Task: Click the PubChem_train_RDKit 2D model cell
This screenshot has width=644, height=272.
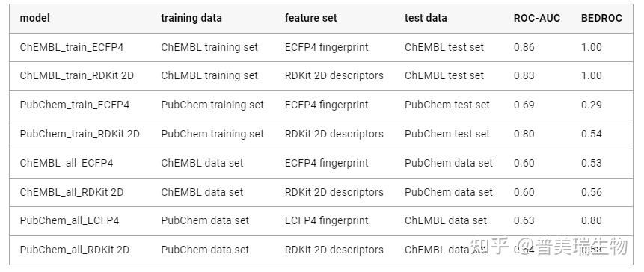Action: (80, 135)
